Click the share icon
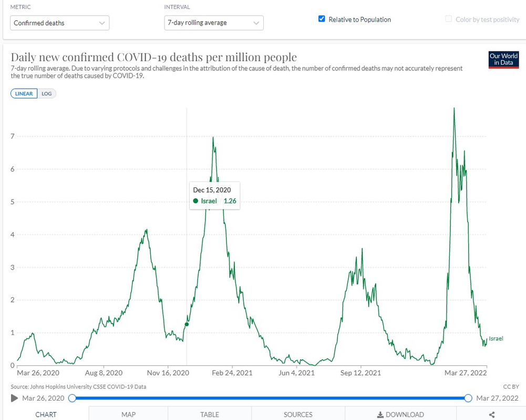Image resolution: width=526 pixels, height=420 pixels. 492,415
